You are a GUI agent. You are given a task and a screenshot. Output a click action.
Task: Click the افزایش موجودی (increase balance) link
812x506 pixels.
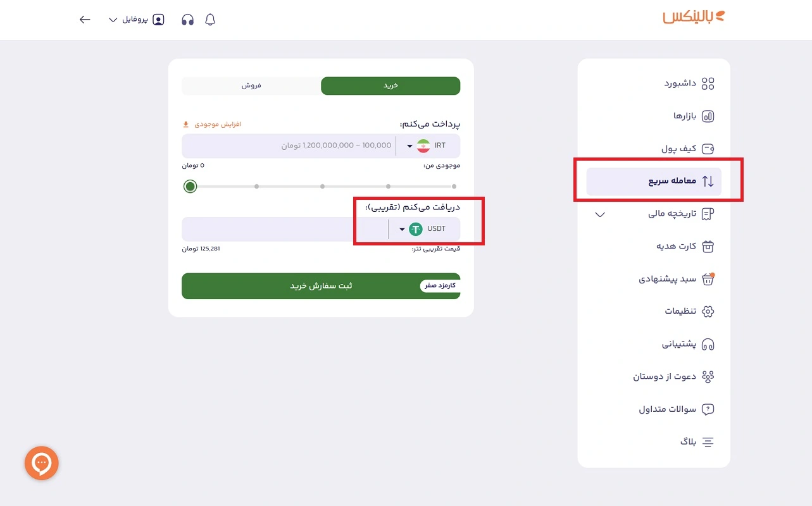(211, 125)
